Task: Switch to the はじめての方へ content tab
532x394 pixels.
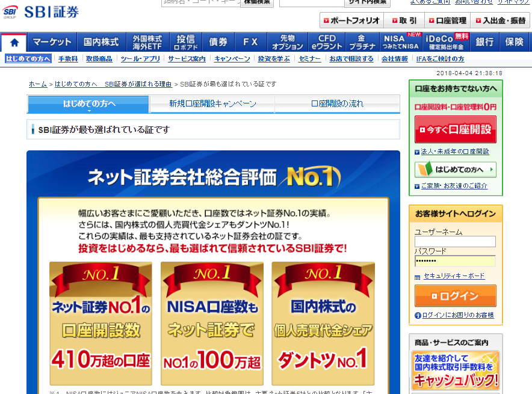Action: point(88,103)
